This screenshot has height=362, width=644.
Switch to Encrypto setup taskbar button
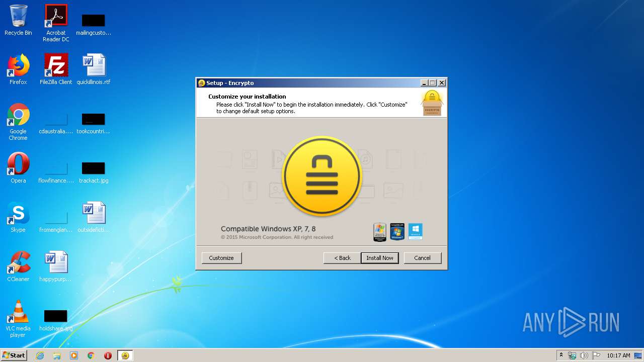125,355
